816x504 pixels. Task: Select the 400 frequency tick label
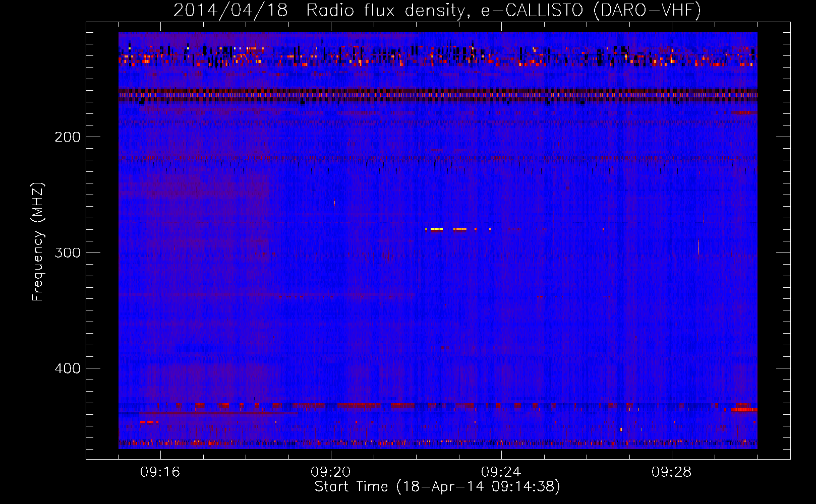tap(67, 368)
